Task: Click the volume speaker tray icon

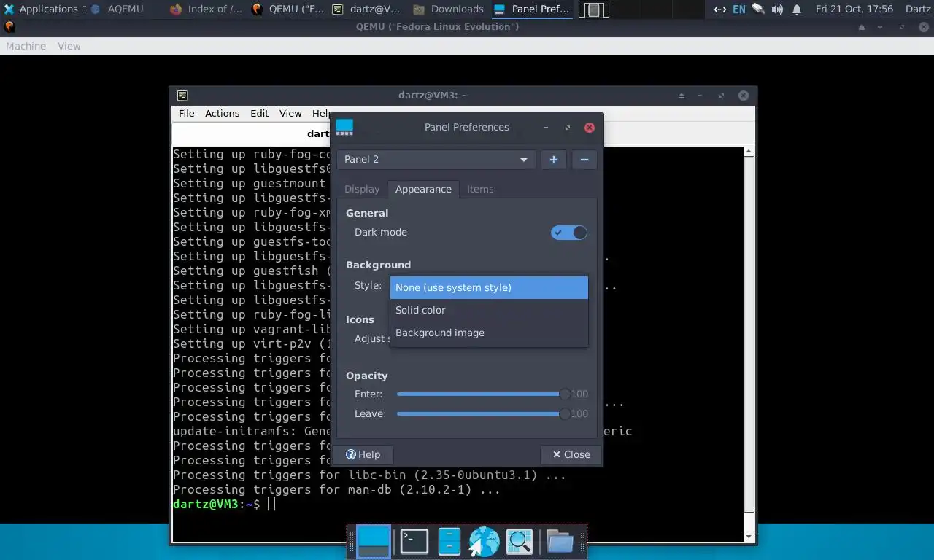Action: tap(777, 9)
